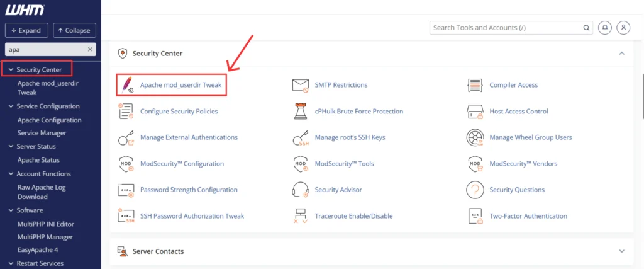This screenshot has height=269, width=644.
Task: Collapse the Security Center panel chevron
Action: click(x=622, y=54)
